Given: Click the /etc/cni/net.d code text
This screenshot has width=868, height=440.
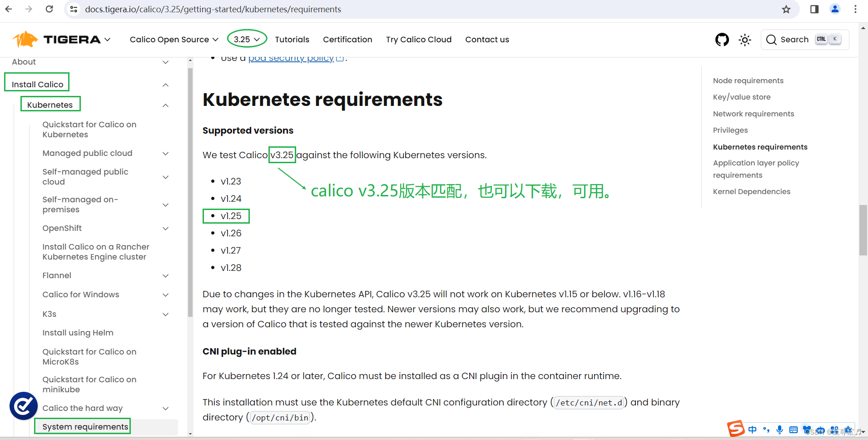Looking at the screenshot, I should click(x=589, y=403).
